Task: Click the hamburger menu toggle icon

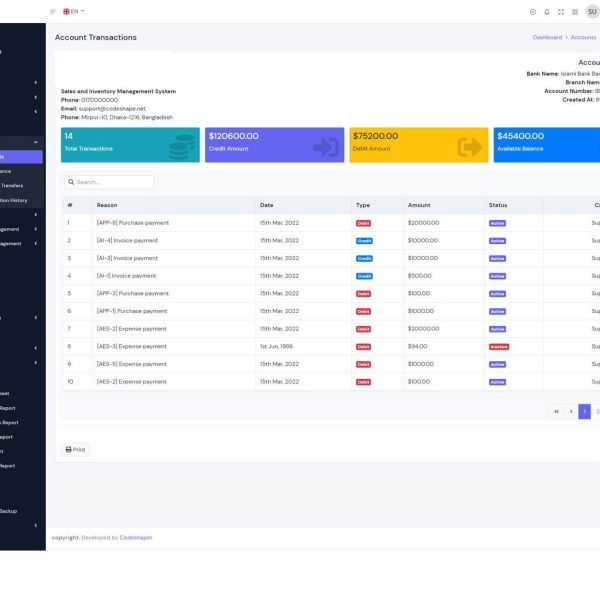Action: click(53, 11)
